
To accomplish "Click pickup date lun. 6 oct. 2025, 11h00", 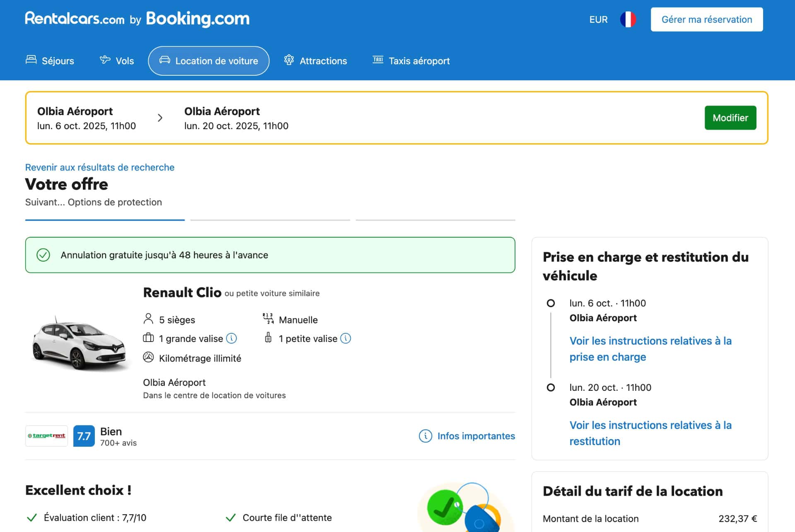I will (x=87, y=126).
